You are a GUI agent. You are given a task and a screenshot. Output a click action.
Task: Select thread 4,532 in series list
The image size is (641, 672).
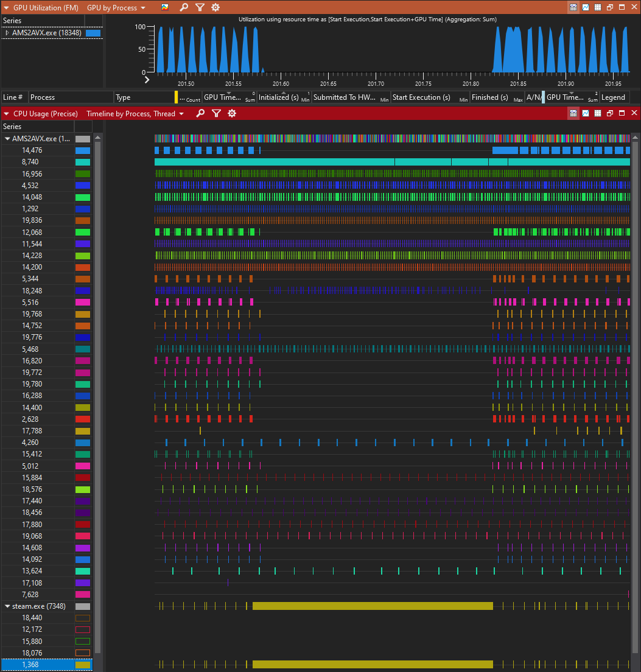click(x=30, y=186)
